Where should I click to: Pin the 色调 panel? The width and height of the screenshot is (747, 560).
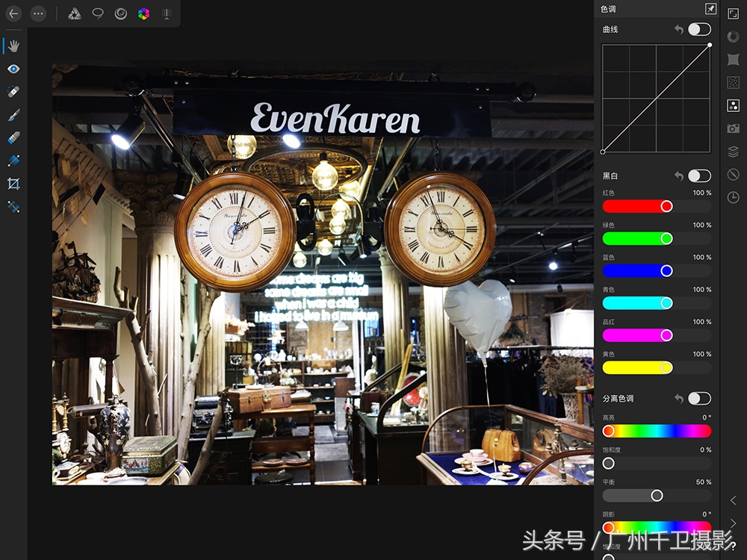710,10
